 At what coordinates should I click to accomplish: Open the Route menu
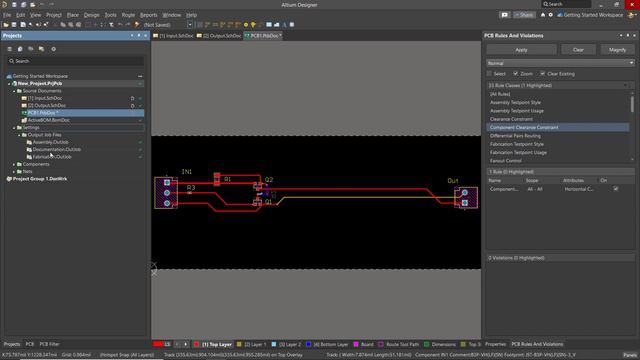point(128,15)
